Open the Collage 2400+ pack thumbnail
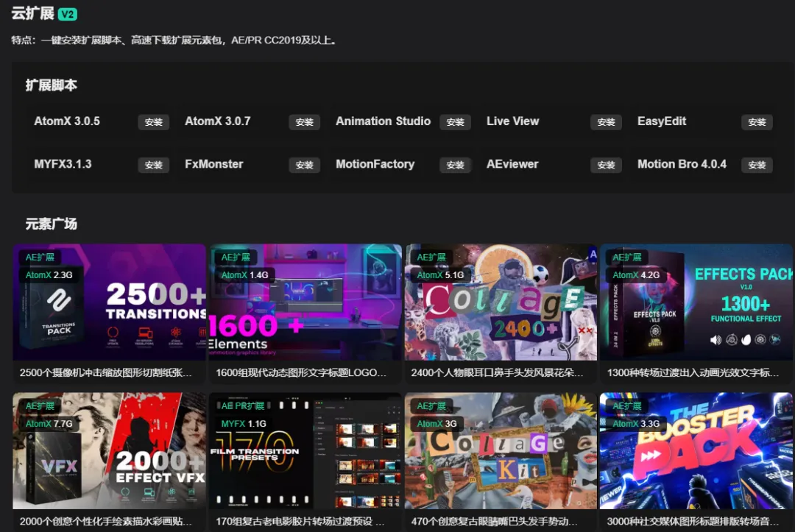 (x=501, y=302)
